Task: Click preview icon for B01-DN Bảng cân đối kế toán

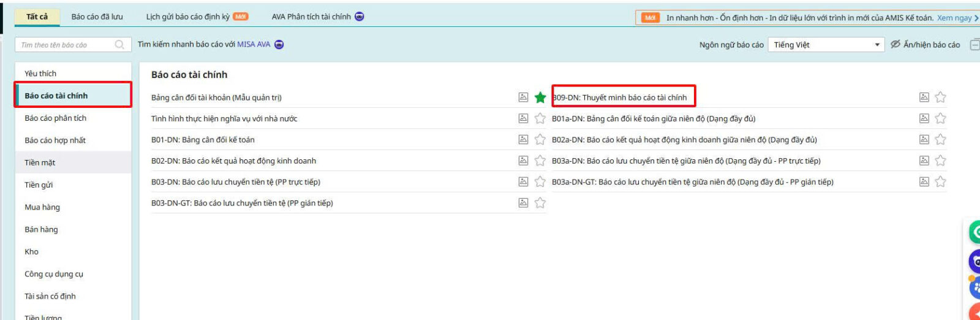Action: (x=523, y=140)
